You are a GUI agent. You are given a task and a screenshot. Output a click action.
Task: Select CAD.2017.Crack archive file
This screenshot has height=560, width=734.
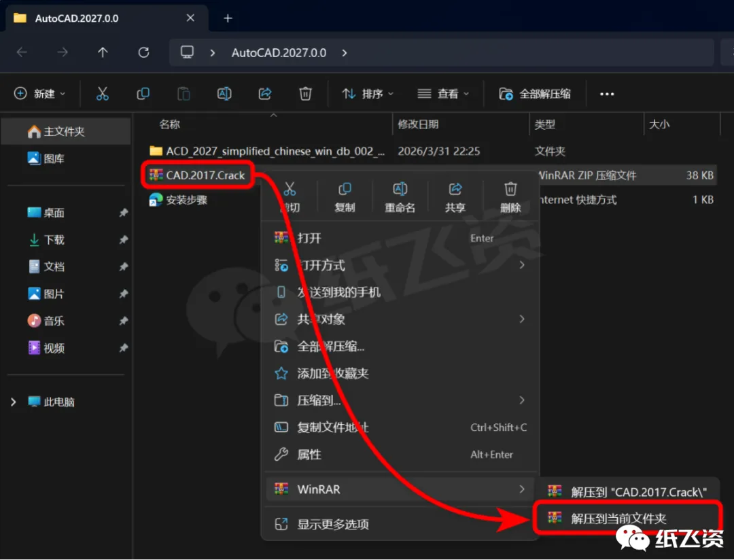click(x=197, y=175)
